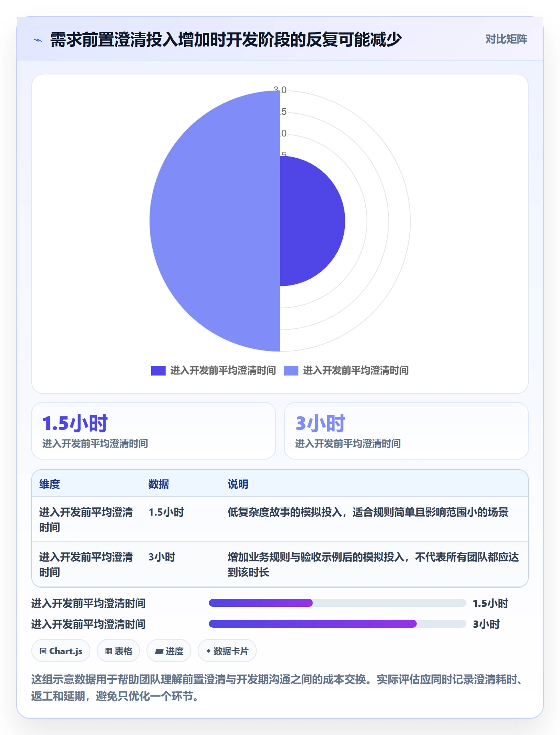This screenshot has height=735, width=560.
Task: Toggle the light blue legend swatch
Action: point(291,371)
